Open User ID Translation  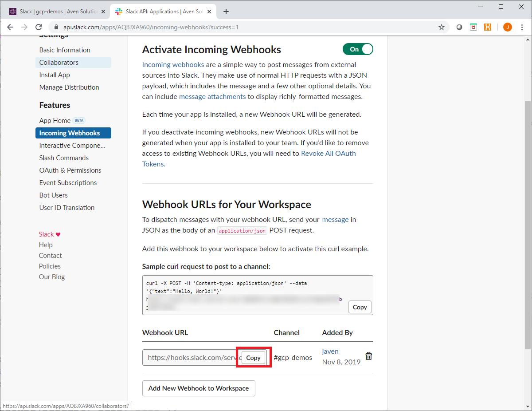tap(67, 208)
